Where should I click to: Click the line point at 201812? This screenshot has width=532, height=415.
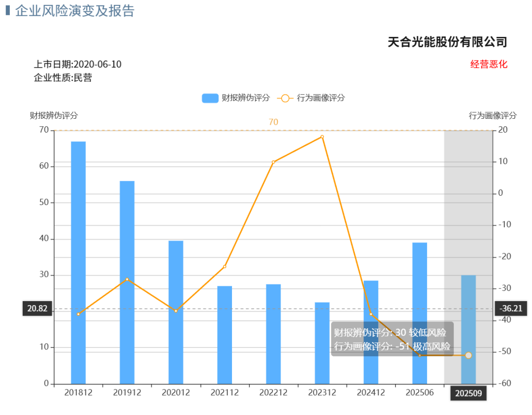(78, 314)
